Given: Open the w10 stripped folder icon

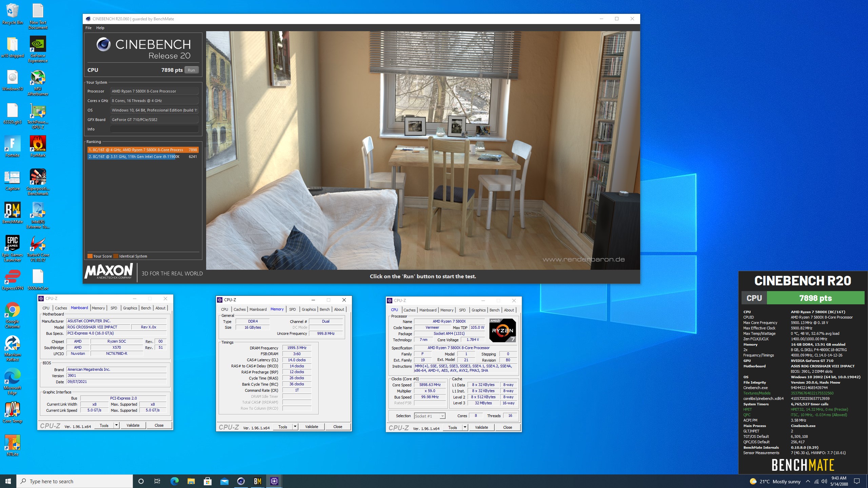Looking at the screenshot, I should (x=12, y=47).
